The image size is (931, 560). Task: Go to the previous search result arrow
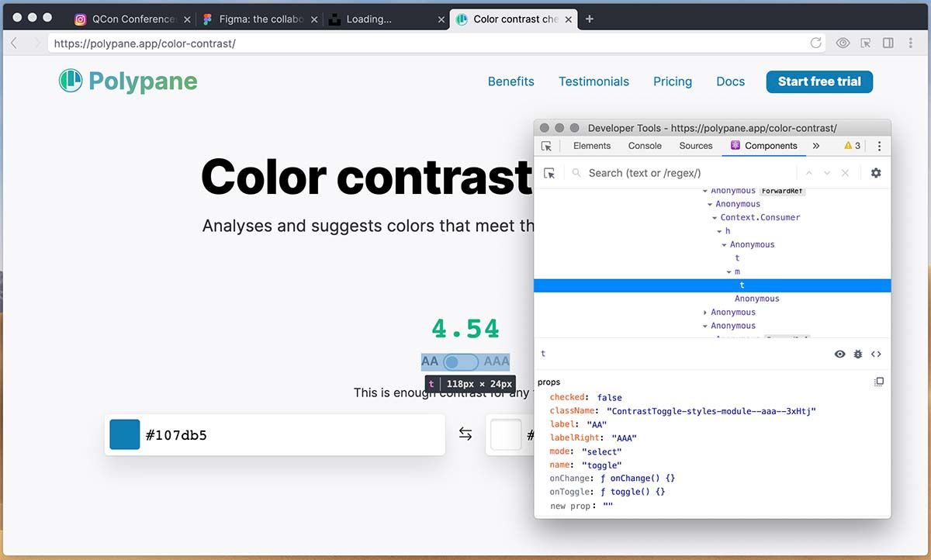click(x=809, y=173)
